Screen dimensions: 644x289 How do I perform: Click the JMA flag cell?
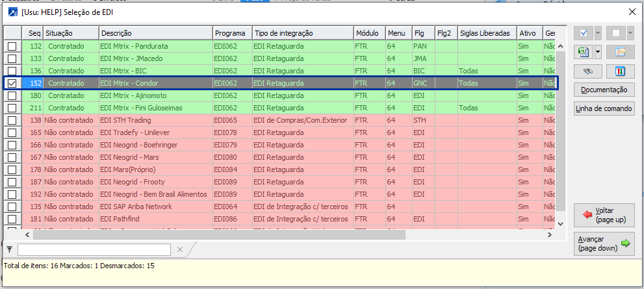pyautogui.click(x=424, y=58)
